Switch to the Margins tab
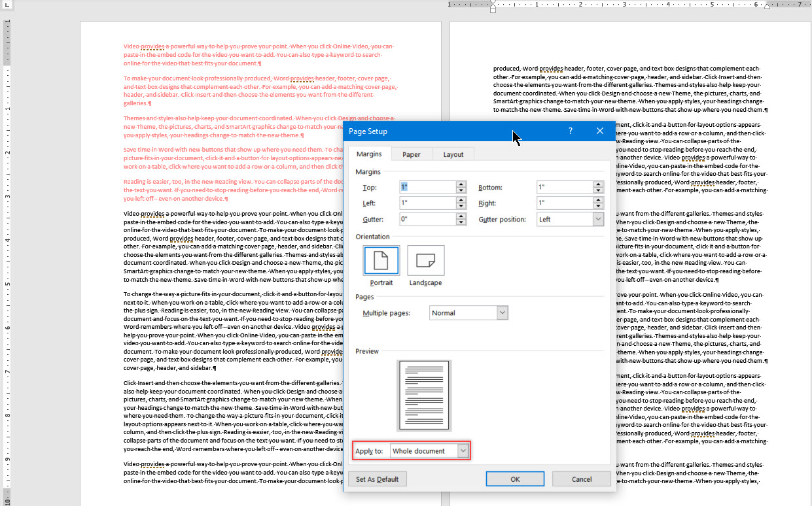Screen dimensions: 812x506 point(368,154)
